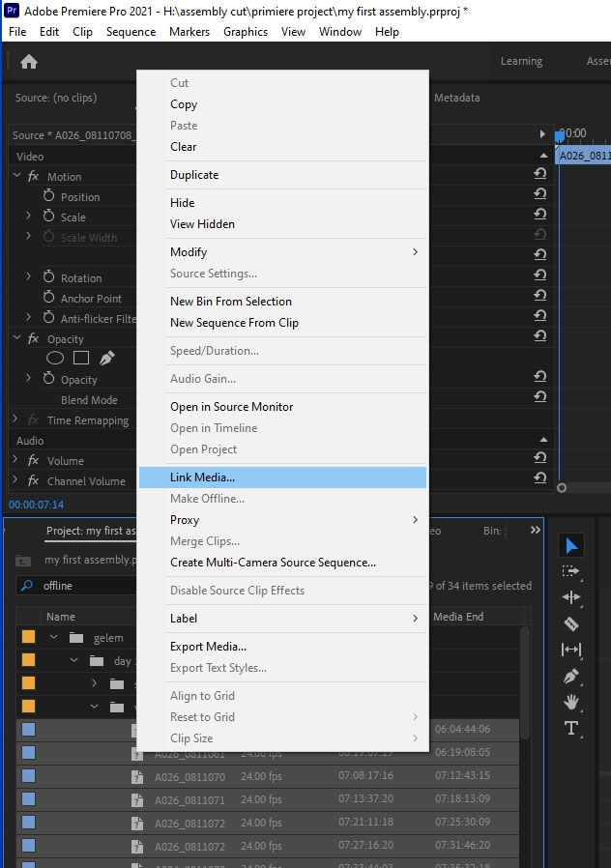Viewport: 611px width, 868px height.
Task: Click the orange label swatch for gelem
Action: point(28,638)
